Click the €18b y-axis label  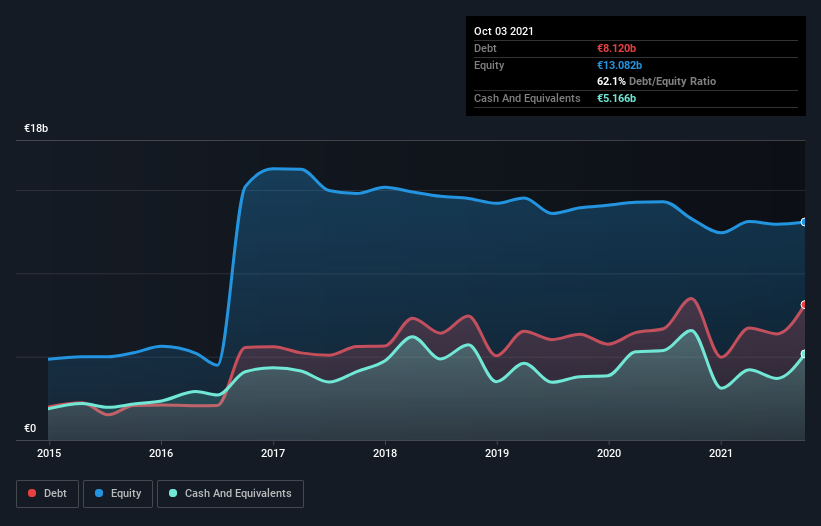pyautogui.click(x=36, y=129)
